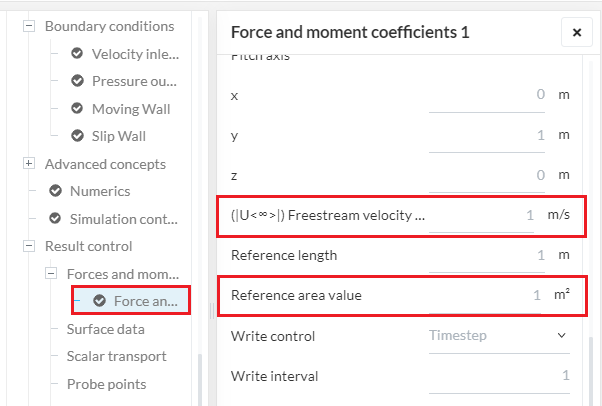Viewport: 602px width, 406px height.
Task: Close the Force and moment coefficients panel
Action: click(576, 33)
